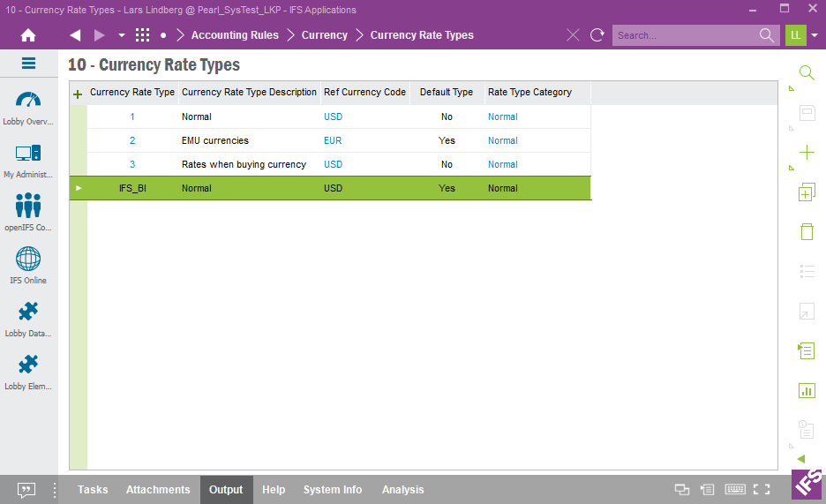Screen dimensions: 826x504
Task: Switch to the Output tab
Action: click(x=226, y=490)
